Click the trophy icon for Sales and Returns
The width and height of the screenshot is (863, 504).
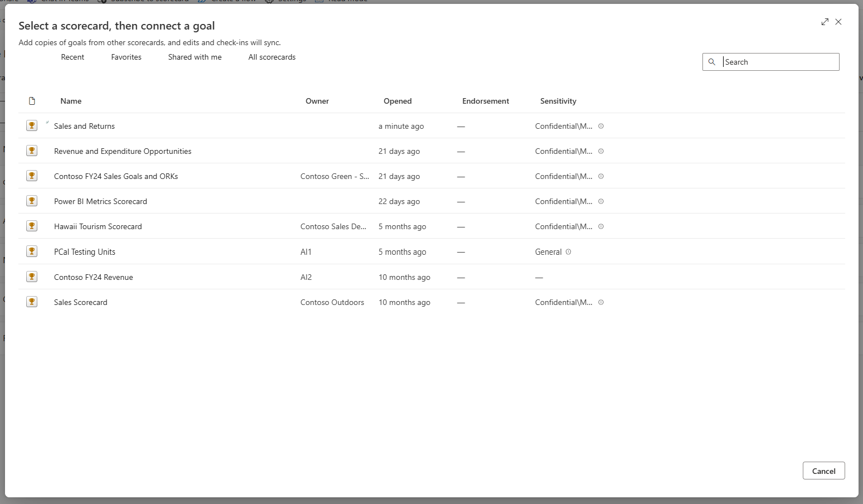coord(32,125)
